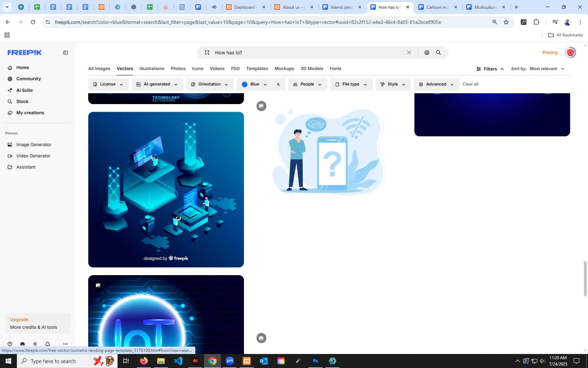Switch to the Dashboard browser tab
The image size is (588, 368).
tap(246, 7)
